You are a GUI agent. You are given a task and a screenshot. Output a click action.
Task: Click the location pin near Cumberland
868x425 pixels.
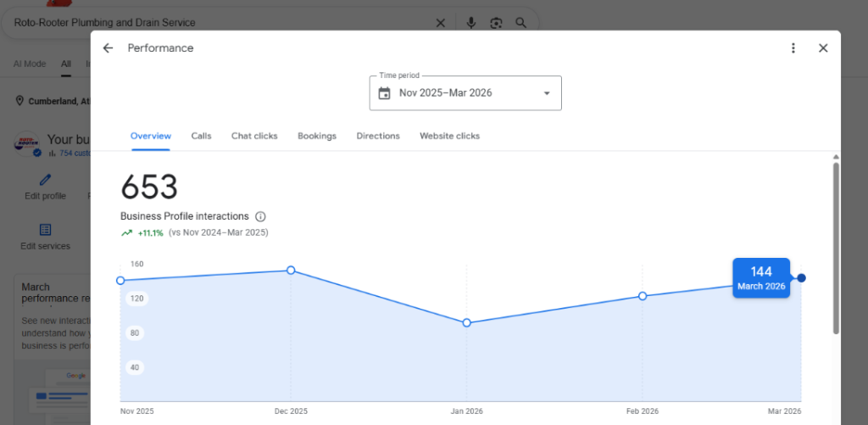(20, 101)
